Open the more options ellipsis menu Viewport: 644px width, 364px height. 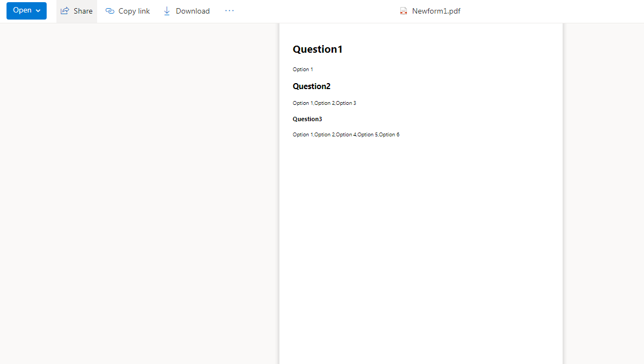229,11
